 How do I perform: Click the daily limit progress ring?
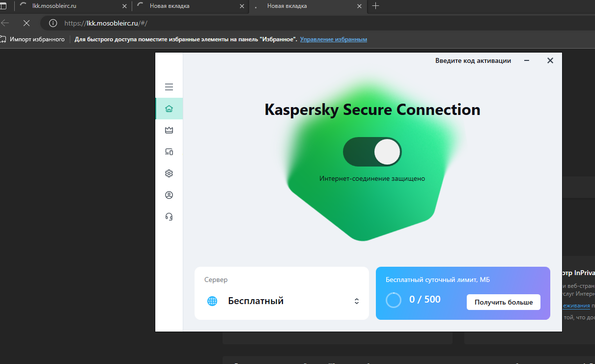point(394,300)
